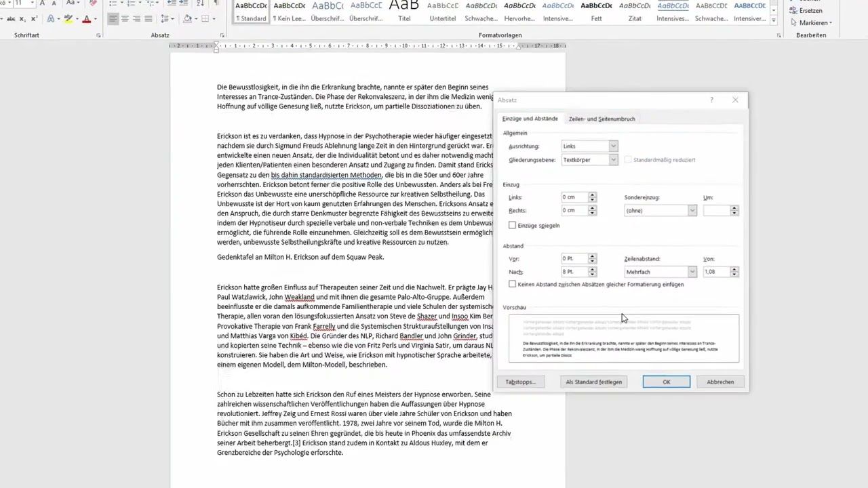Click the Tabstopps button

pyautogui.click(x=521, y=382)
